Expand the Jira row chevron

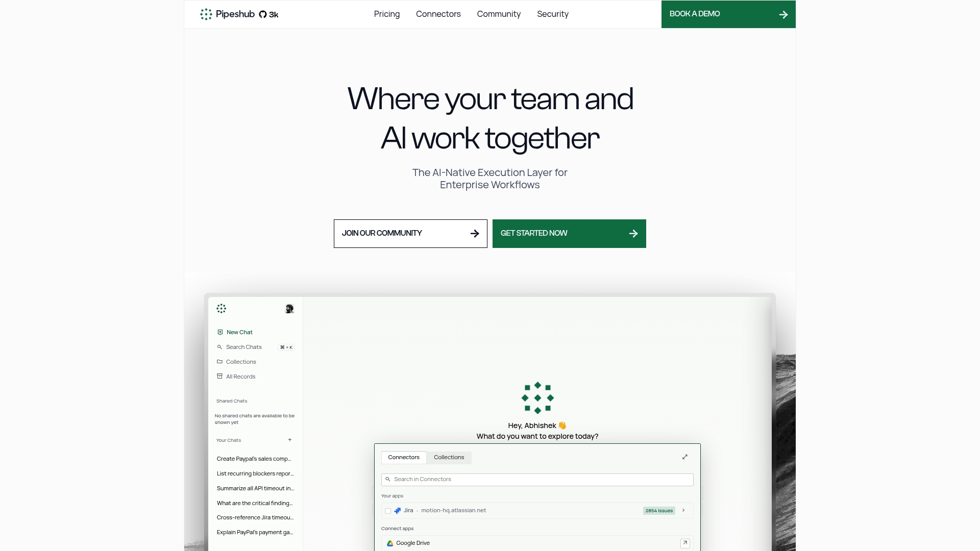tap(683, 510)
